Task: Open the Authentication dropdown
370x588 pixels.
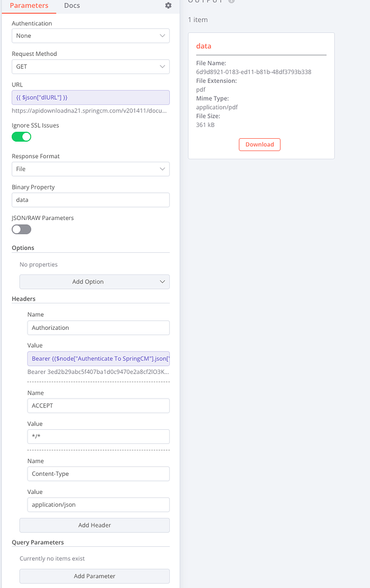Action: click(90, 35)
